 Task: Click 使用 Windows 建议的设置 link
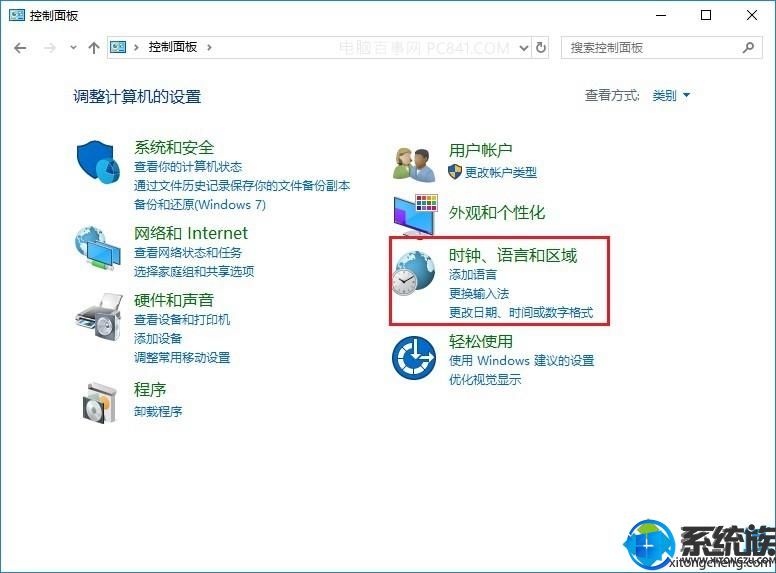[x=521, y=360]
